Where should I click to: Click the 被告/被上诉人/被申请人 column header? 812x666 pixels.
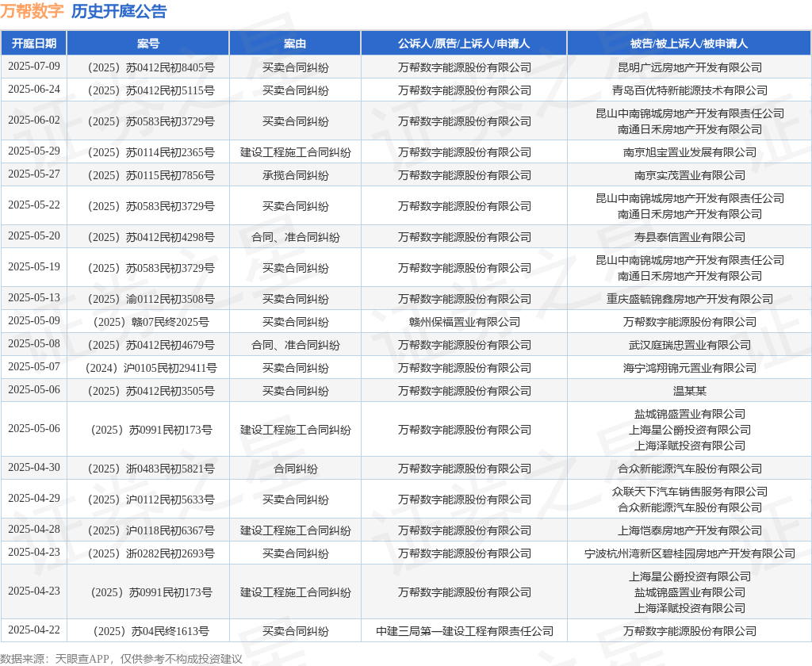pos(689,44)
